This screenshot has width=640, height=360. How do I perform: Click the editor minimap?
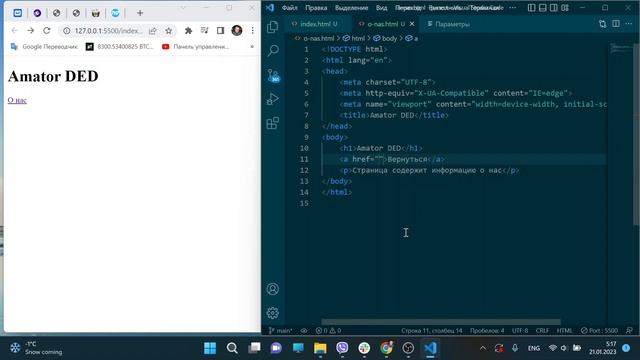tap(620, 49)
